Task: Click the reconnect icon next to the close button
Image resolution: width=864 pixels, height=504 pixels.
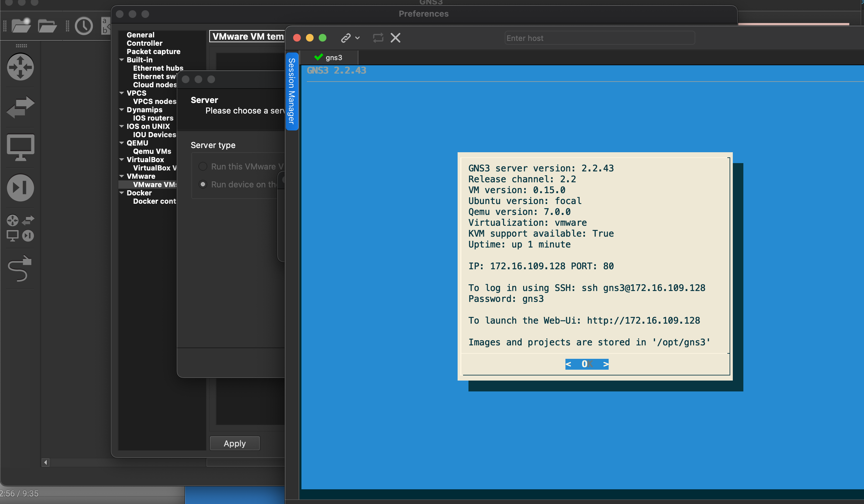Action: [378, 38]
